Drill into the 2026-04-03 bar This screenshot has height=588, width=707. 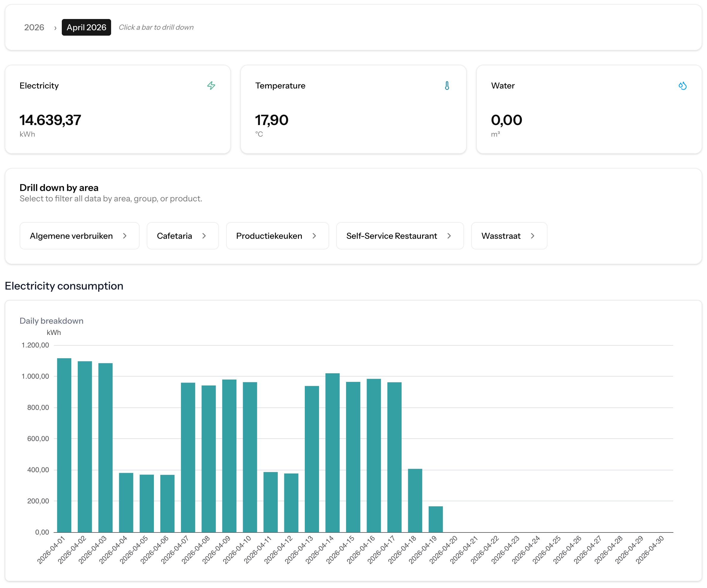tap(105, 448)
